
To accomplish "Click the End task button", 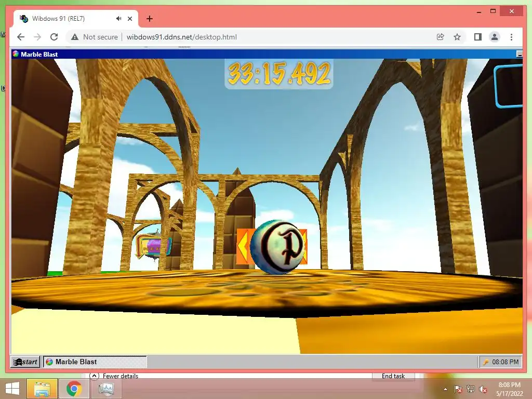I will (393, 376).
